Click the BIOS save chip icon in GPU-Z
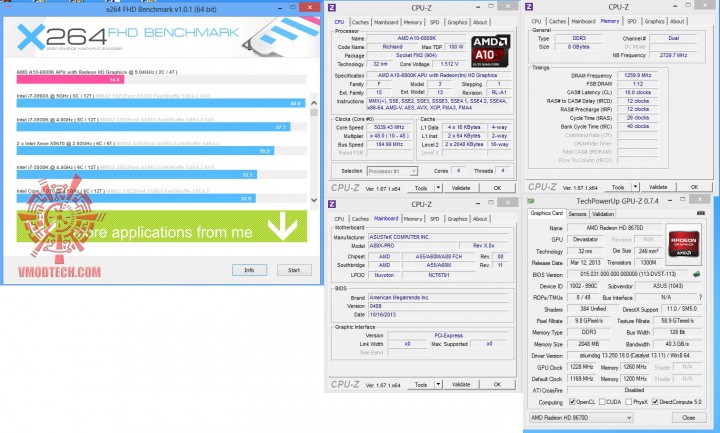The width and height of the screenshot is (720, 433). 697,274
